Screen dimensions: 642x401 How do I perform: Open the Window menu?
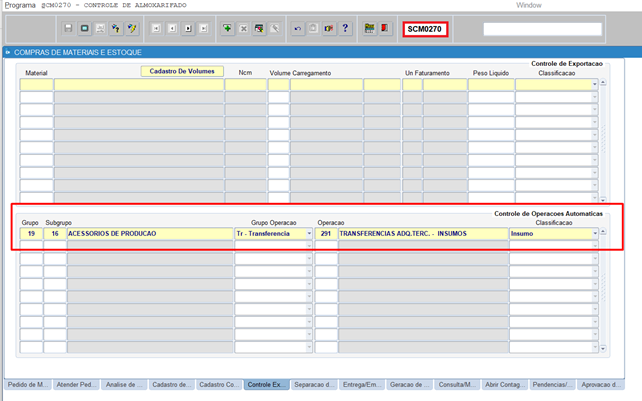click(529, 5)
